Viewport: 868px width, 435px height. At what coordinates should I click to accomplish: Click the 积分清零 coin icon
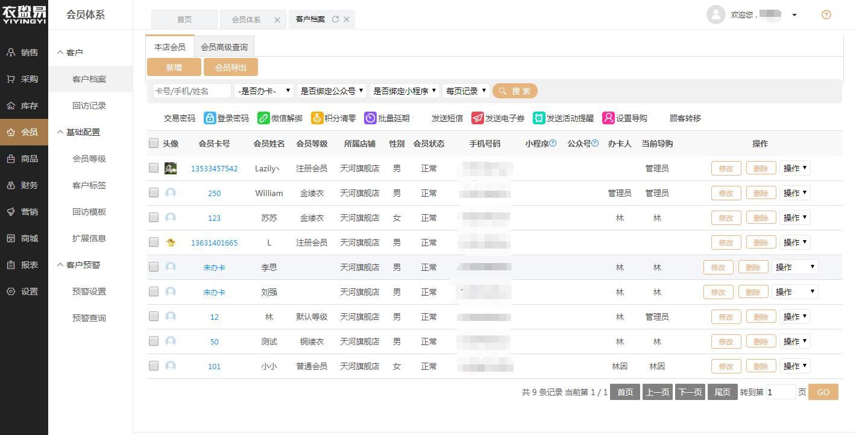pyautogui.click(x=317, y=118)
